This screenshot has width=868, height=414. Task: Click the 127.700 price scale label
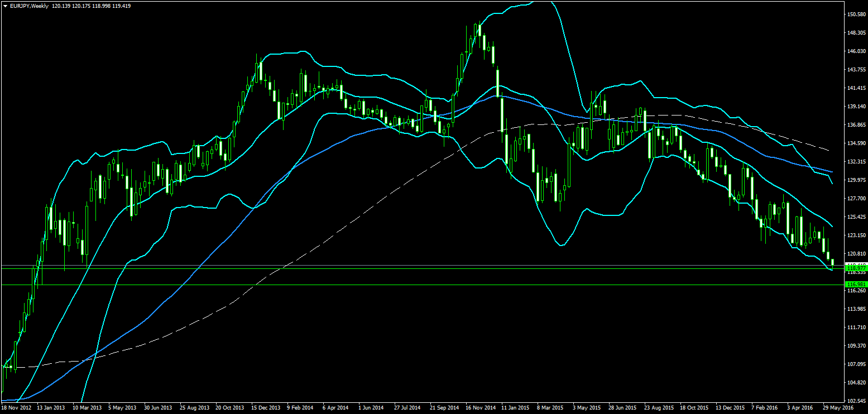855,198
